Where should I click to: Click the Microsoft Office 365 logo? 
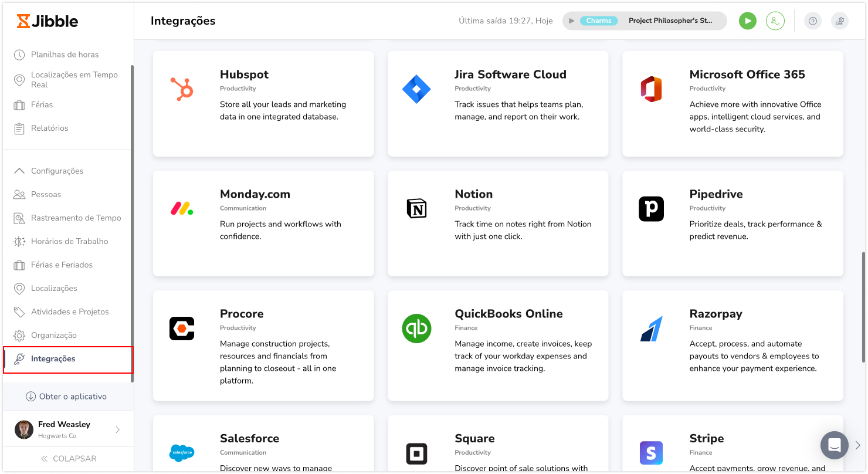click(651, 89)
